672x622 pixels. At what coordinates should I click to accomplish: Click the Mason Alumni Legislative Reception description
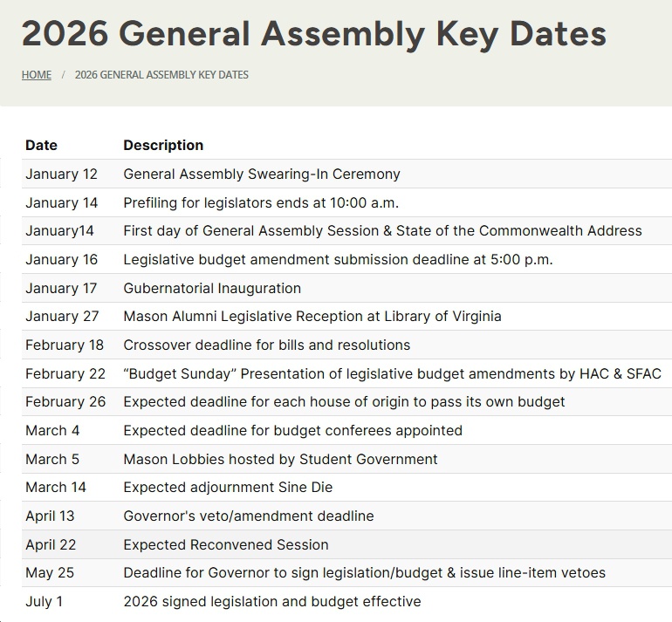pos(312,317)
